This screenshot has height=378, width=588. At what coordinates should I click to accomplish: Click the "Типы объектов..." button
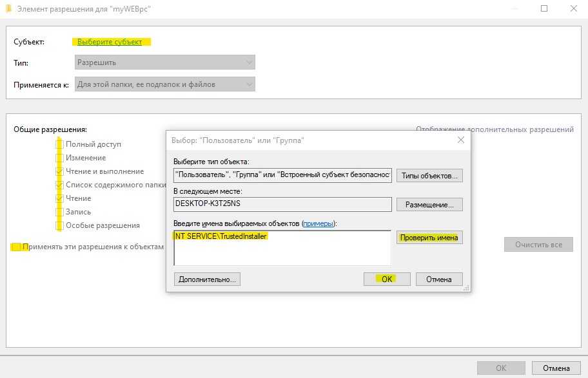(x=429, y=176)
